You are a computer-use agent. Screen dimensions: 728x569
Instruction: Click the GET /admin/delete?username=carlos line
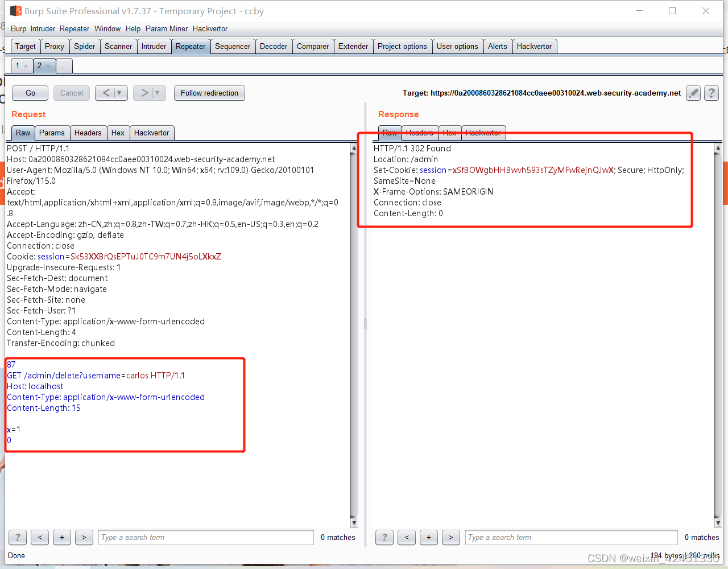click(96, 376)
